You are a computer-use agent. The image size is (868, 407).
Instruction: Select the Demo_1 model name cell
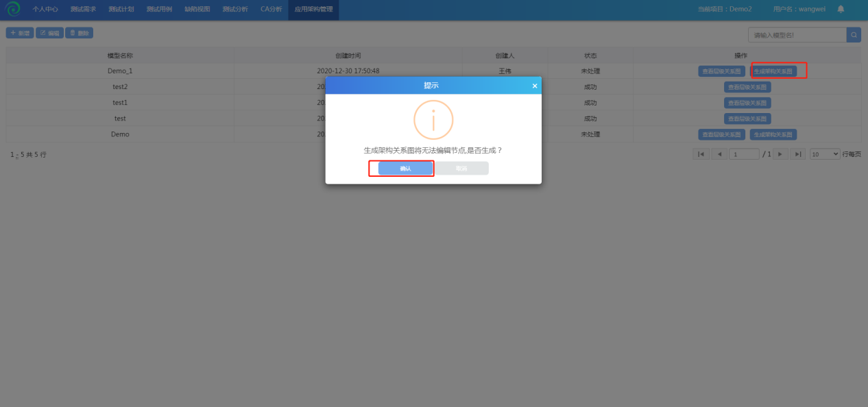tap(120, 71)
